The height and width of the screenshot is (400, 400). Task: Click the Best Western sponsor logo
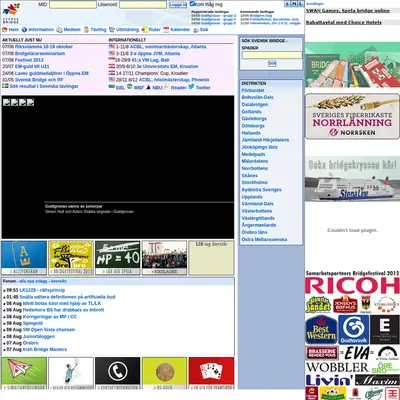(321, 330)
